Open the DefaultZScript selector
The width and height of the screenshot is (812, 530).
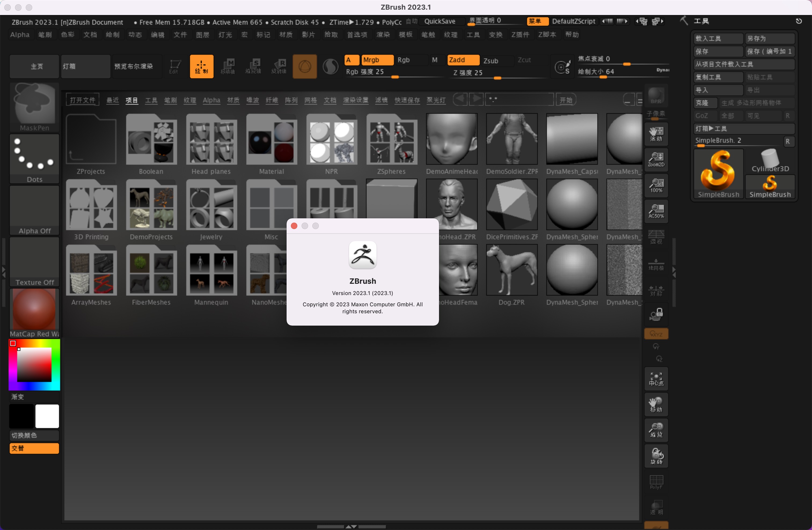573,21
